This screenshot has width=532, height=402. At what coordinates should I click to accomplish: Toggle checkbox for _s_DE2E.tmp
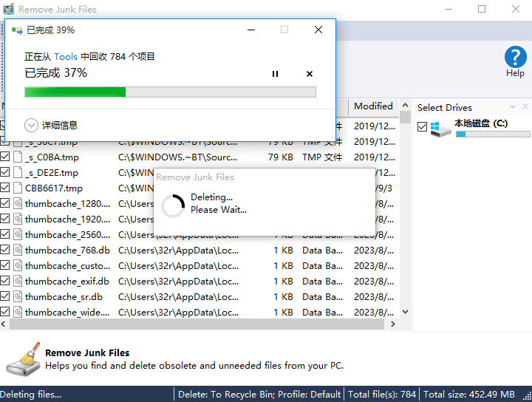click(4, 172)
